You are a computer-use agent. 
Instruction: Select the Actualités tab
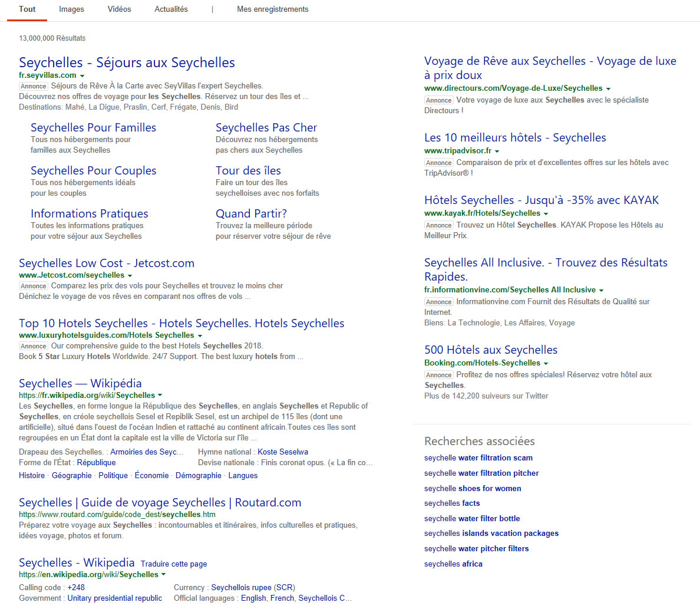click(171, 9)
